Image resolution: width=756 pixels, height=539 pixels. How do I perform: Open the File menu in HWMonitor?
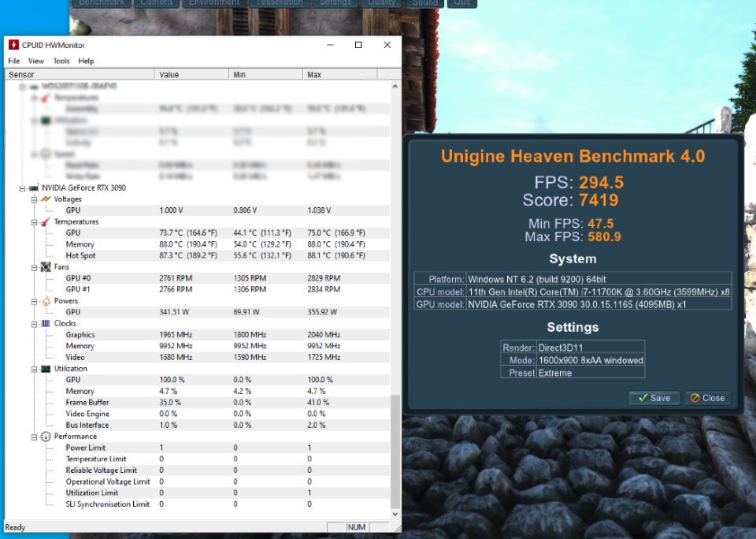tap(14, 61)
